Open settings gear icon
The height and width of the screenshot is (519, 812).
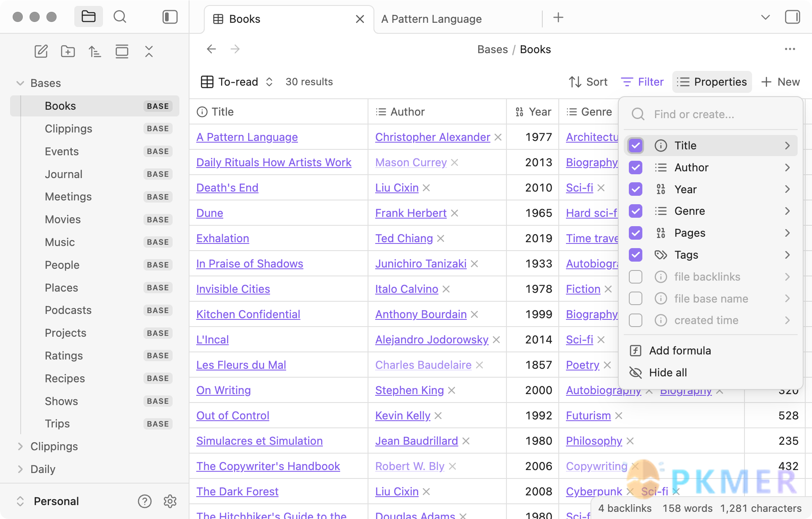[x=170, y=501]
